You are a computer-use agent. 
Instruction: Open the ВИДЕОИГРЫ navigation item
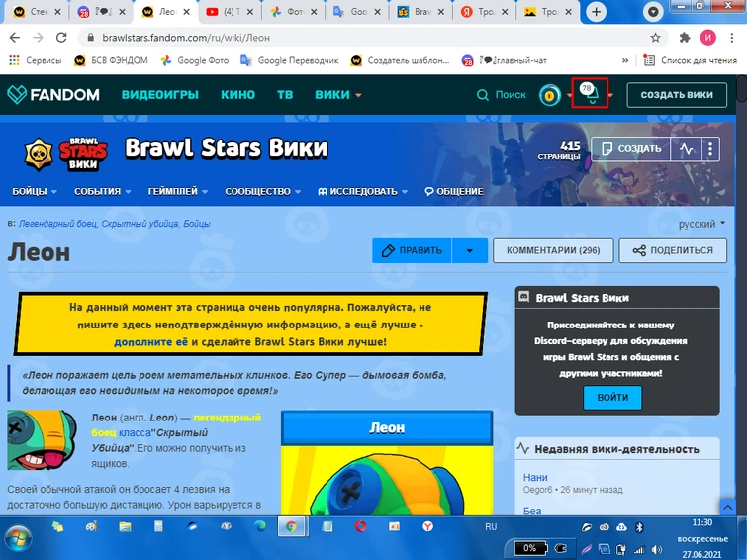click(x=159, y=94)
